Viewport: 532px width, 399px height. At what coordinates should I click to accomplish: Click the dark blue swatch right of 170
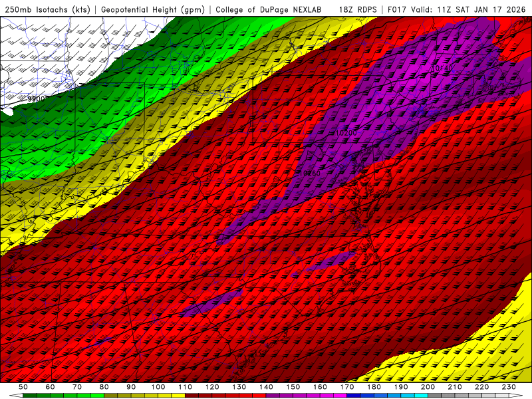click(354, 396)
